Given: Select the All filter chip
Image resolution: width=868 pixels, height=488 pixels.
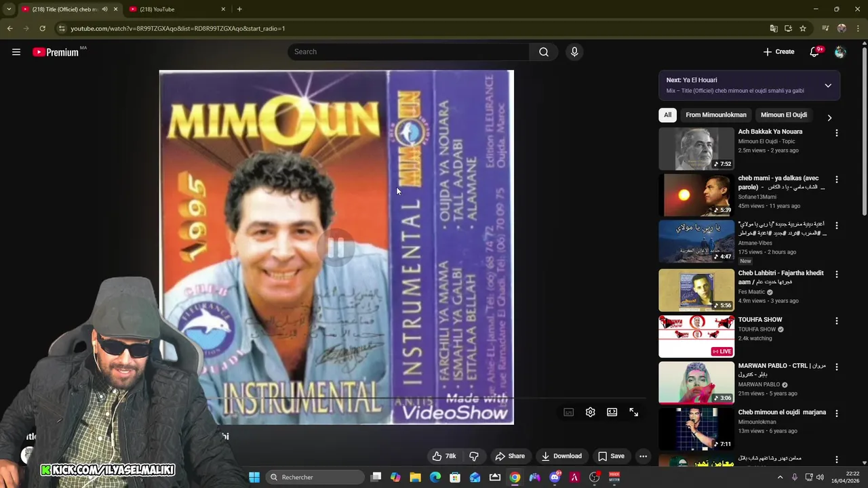Looking at the screenshot, I should pyautogui.click(x=667, y=115).
